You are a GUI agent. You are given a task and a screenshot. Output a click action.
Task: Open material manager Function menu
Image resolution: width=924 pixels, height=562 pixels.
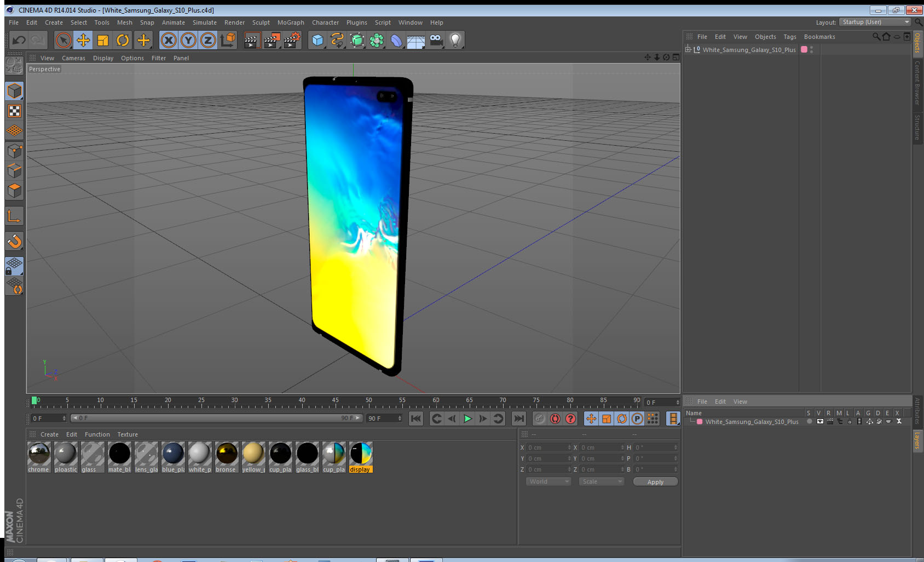pos(97,434)
